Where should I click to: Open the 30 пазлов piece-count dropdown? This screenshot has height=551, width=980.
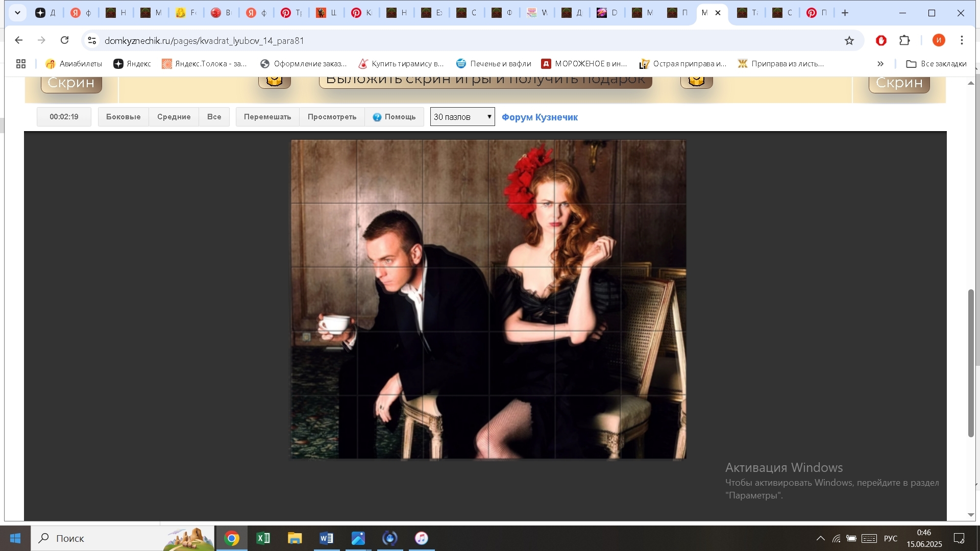(462, 117)
